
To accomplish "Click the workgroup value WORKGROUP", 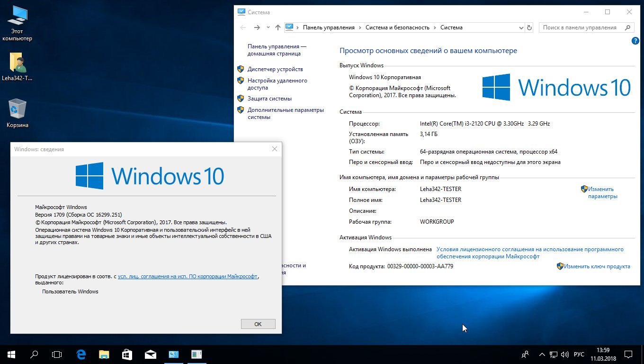I will [437, 222].
